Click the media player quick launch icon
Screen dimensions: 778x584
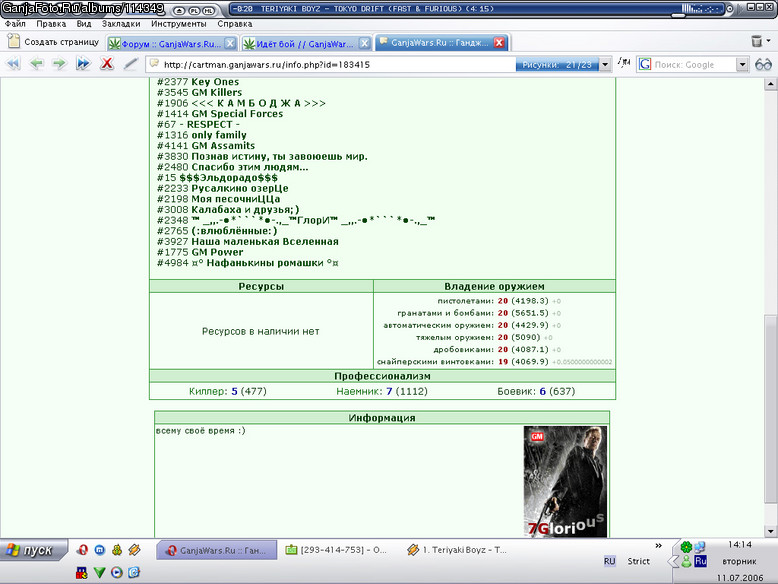117,573
